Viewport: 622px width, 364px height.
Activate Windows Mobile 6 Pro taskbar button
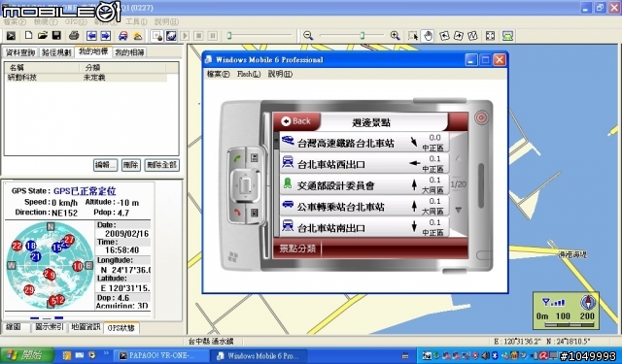258,355
